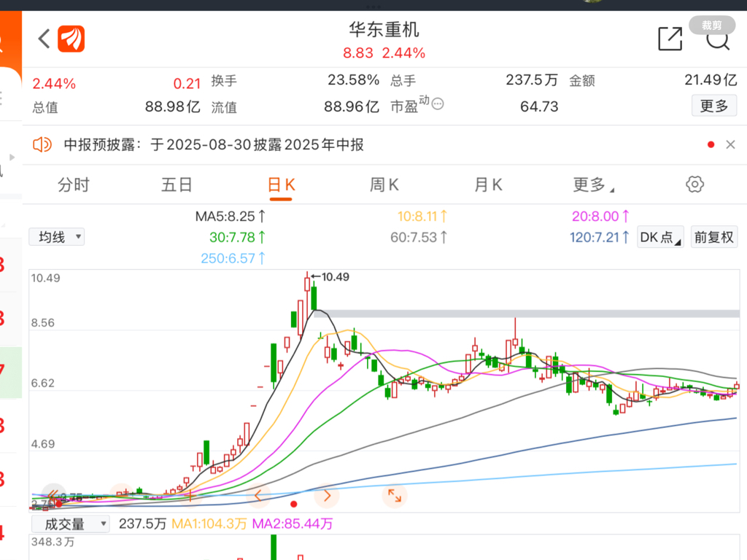Click the 前复权 button
Viewport: 747px width, 560px height.
tap(714, 237)
